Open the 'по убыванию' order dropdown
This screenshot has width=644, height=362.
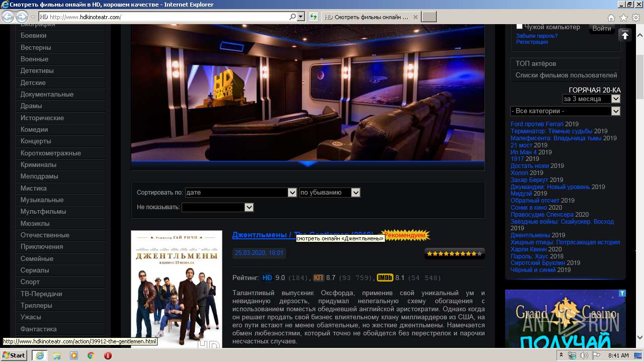click(x=330, y=193)
